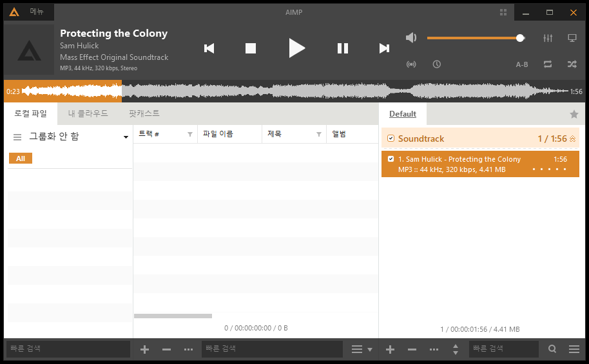Open library more options ellipsis
This screenshot has width=589, height=364.
coord(188,350)
